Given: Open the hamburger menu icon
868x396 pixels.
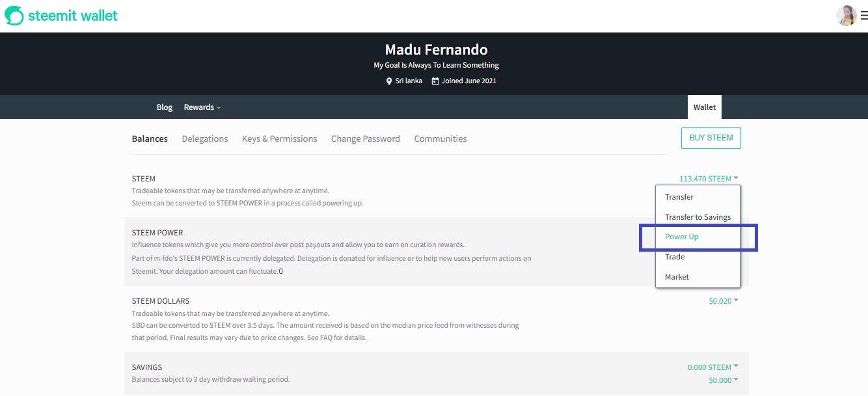Looking at the screenshot, I should [863, 16].
